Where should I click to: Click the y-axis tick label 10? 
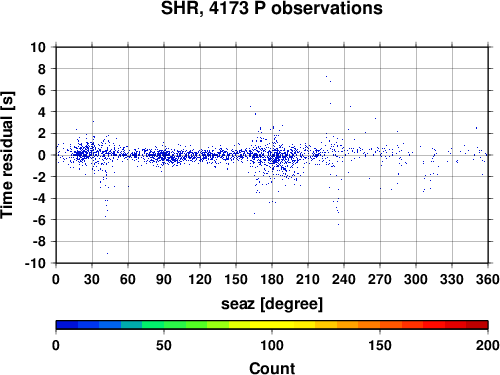[x=38, y=47]
